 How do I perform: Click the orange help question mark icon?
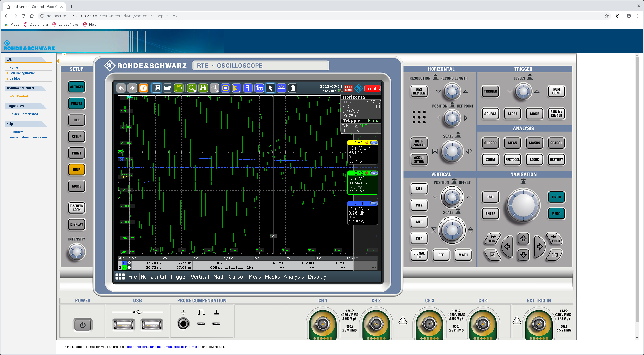[x=143, y=88]
